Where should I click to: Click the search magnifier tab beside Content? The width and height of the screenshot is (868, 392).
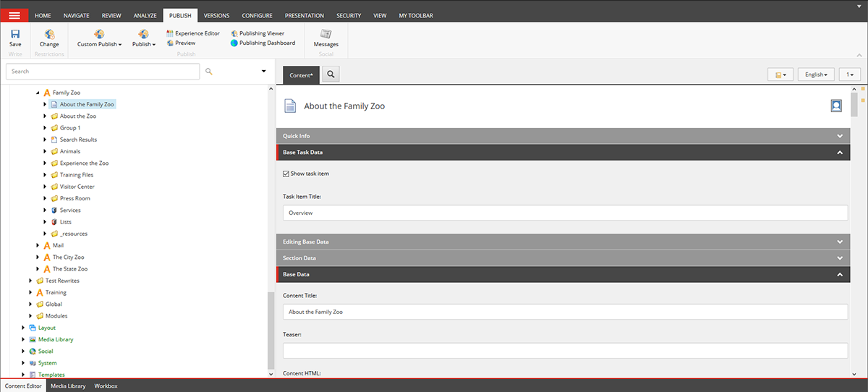tap(330, 74)
